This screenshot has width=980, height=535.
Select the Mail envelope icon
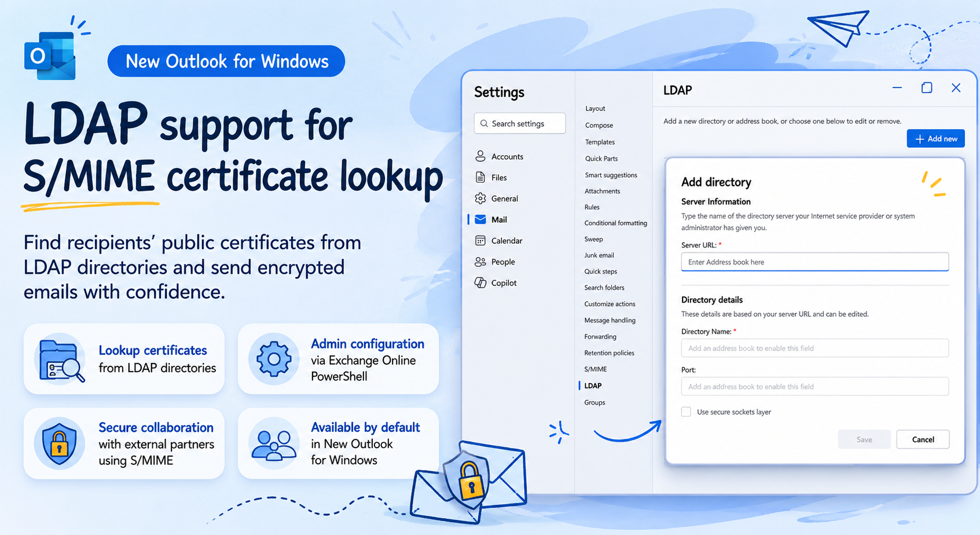tap(480, 219)
